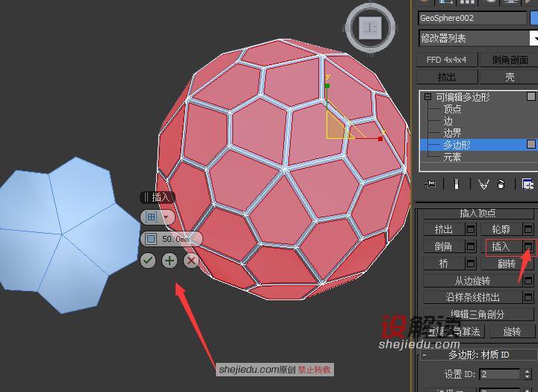Toggle Show End Result icon
This screenshot has width=538, height=392.
456,184
